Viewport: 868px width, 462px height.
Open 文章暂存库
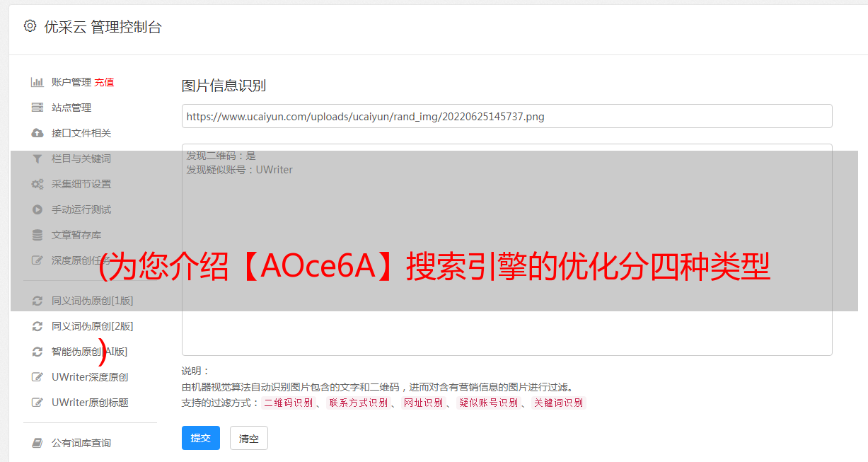click(x=76, y=235)
